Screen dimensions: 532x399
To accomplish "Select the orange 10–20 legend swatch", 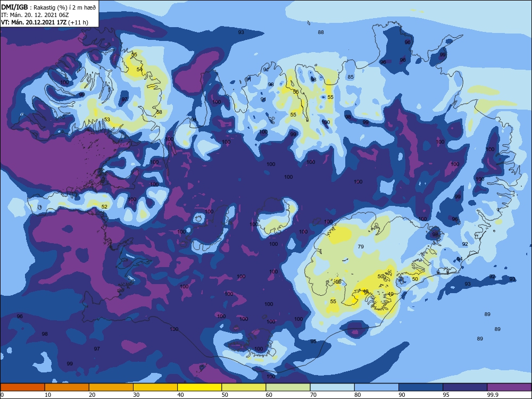I will click(x=67, y=387).
